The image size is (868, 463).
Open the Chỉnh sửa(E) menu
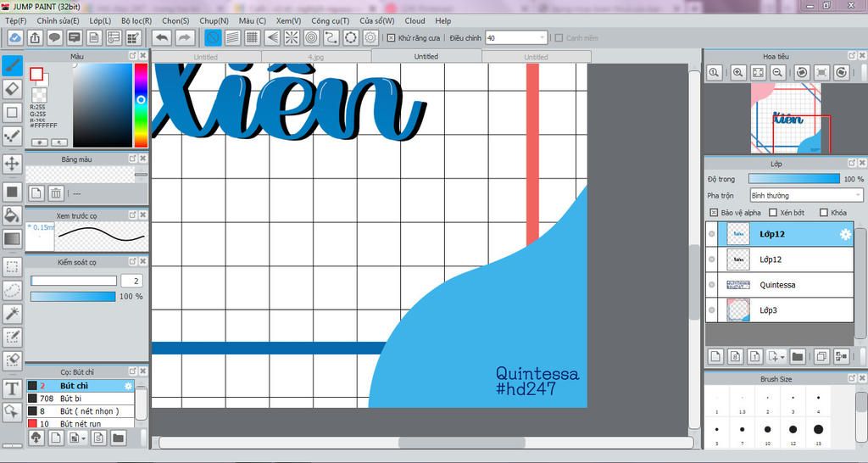click(x=58, y=20)
